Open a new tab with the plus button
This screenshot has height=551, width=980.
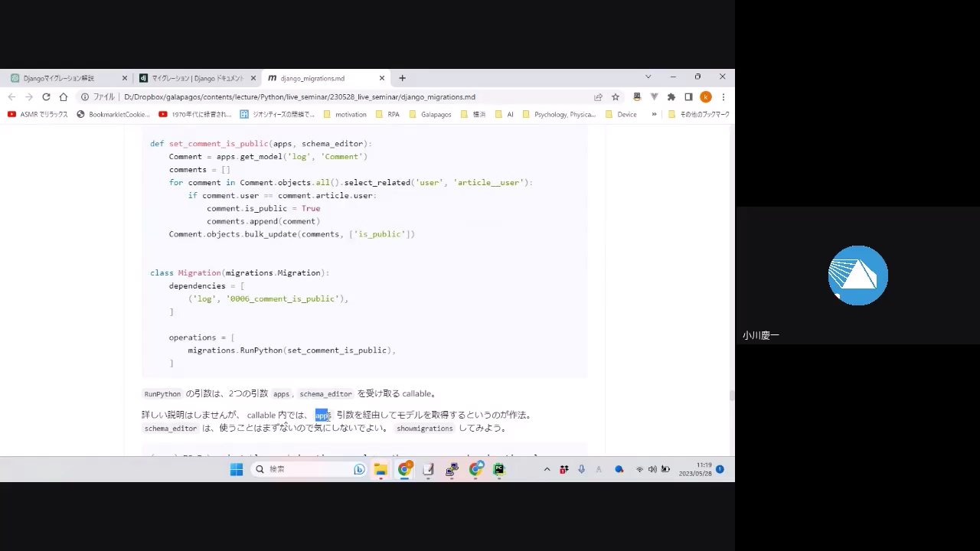(402, 78)
